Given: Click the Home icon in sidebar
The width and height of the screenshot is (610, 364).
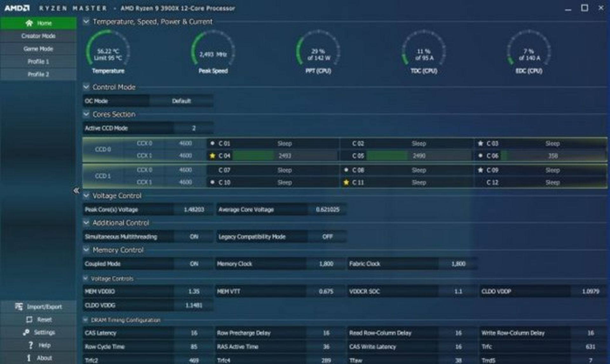Looking at the screenshot, I should (29, 23).
